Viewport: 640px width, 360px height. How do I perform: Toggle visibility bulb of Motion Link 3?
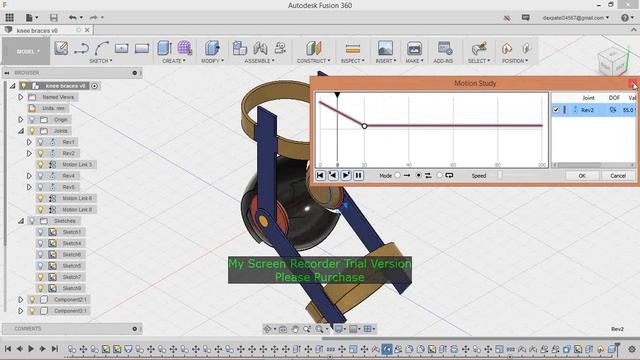click(x=40, y=164)
